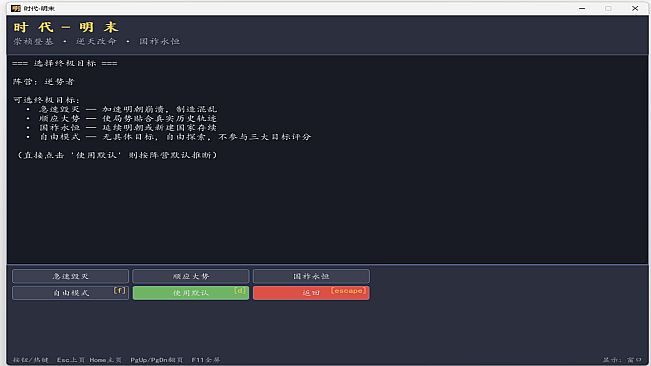Click the yellow 时代 - 明末 title heading
The image size is (651, 366).
[66, 27]
